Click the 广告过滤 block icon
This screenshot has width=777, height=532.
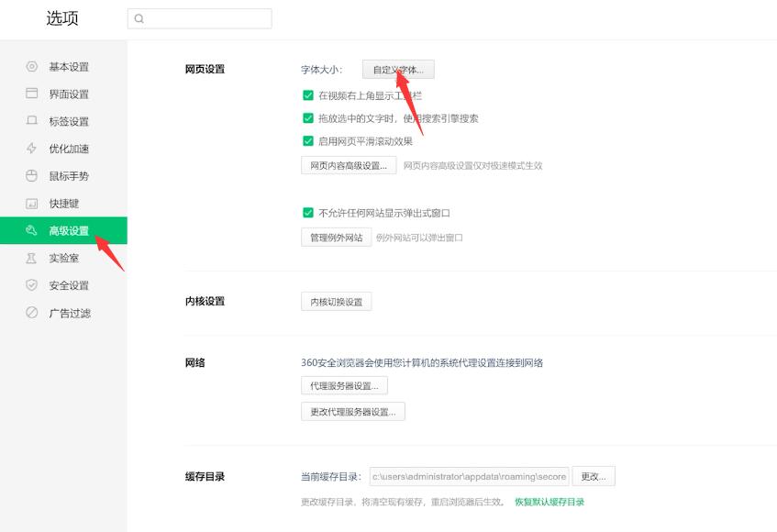pos(32,313)
